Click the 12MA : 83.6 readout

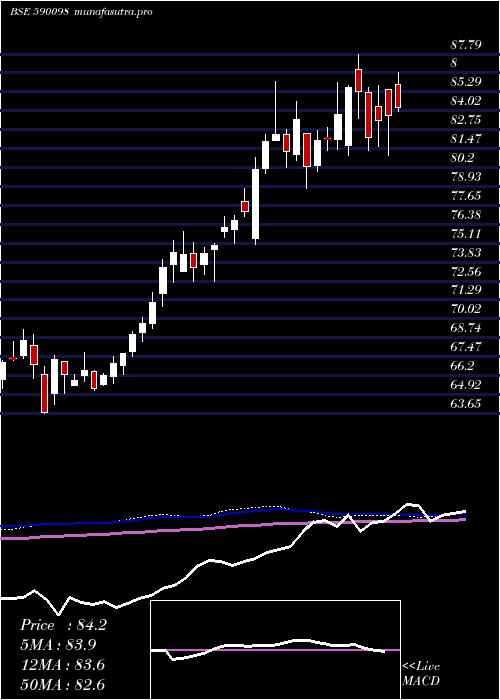point(62,665)
